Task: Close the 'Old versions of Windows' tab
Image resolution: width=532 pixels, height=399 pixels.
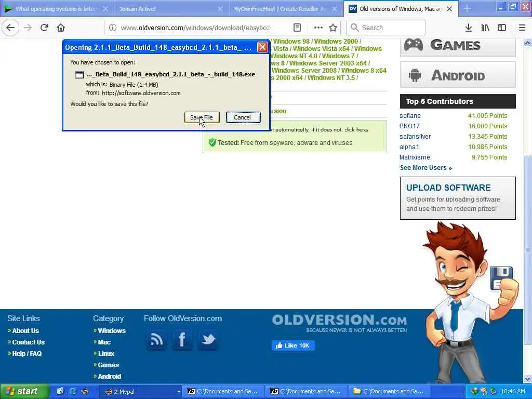Action: click(x=449, y=9)
